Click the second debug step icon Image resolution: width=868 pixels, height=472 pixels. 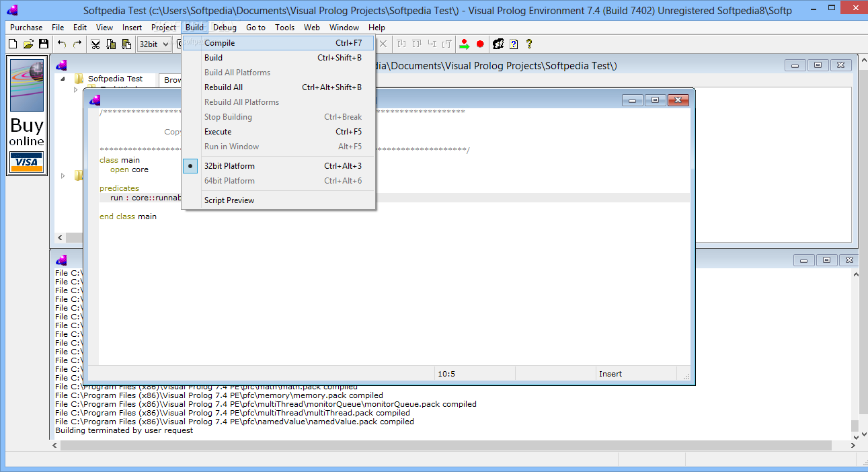(x=417, y=44)
